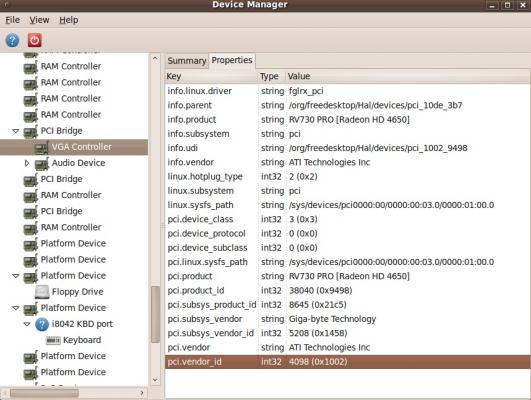Viewport: 531px width, 400px height.
Task: Click the Audio Device card icon
Action: point(42,164)
